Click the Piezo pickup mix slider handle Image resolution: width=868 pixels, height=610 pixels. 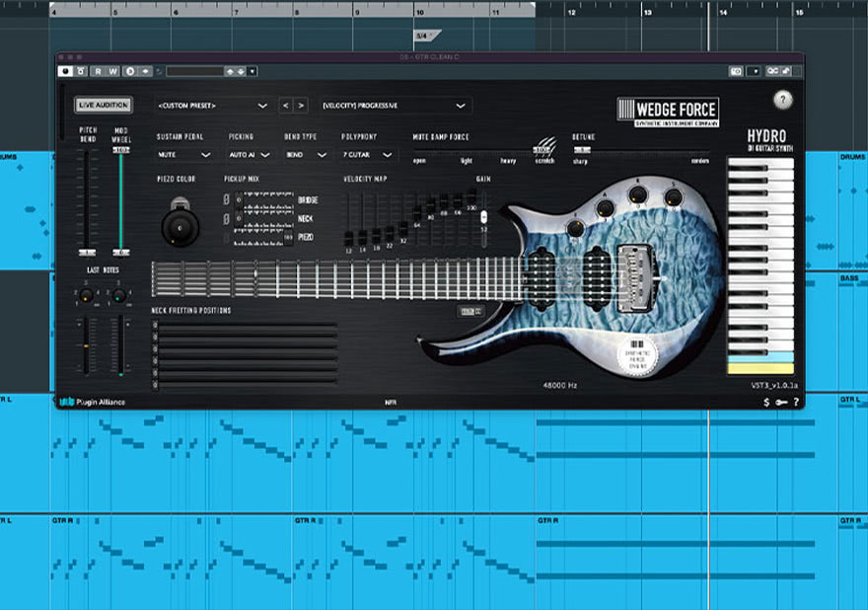[x=288, y=238]
